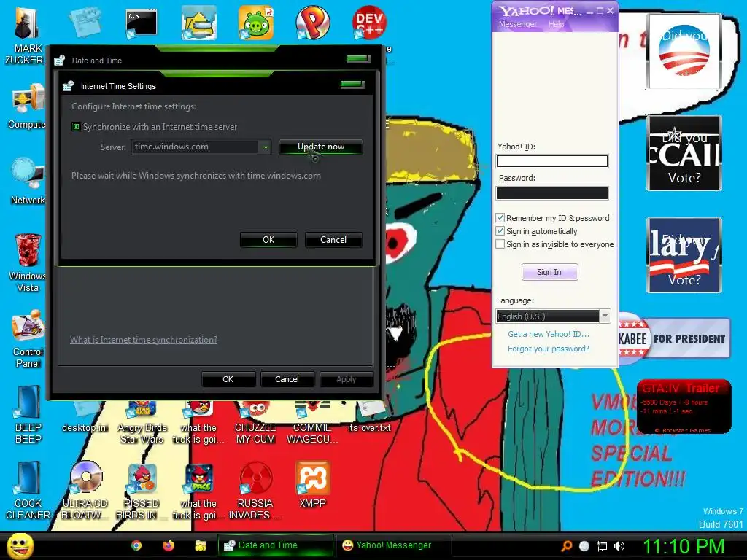Click the FOR PRESIDENT banner gadget
This screenshot has width=747, height=560.
674,338
